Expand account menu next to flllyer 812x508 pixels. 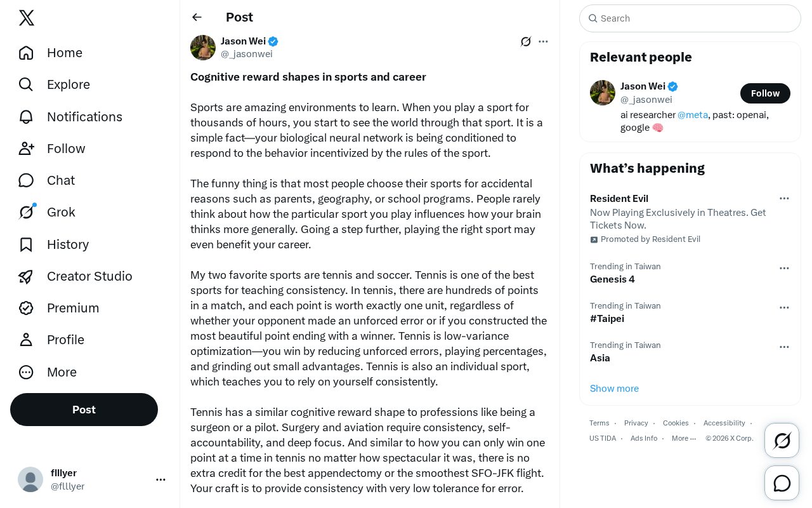[x=160, y=479]
